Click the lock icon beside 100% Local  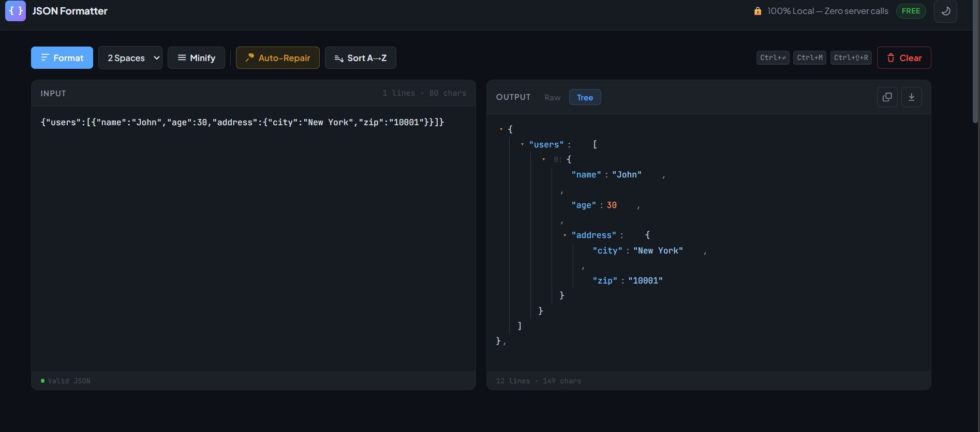point(758,11)
